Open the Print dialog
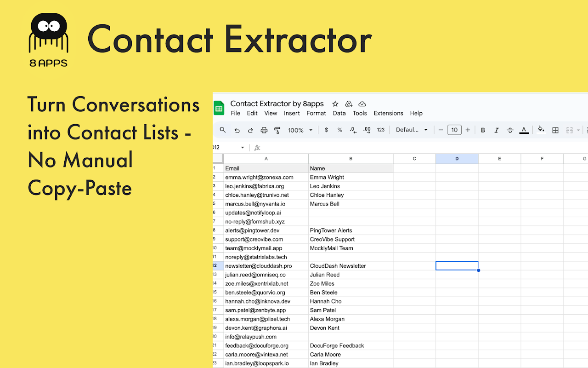This screenshot has height=368, width=588. (x=264, y=130)
